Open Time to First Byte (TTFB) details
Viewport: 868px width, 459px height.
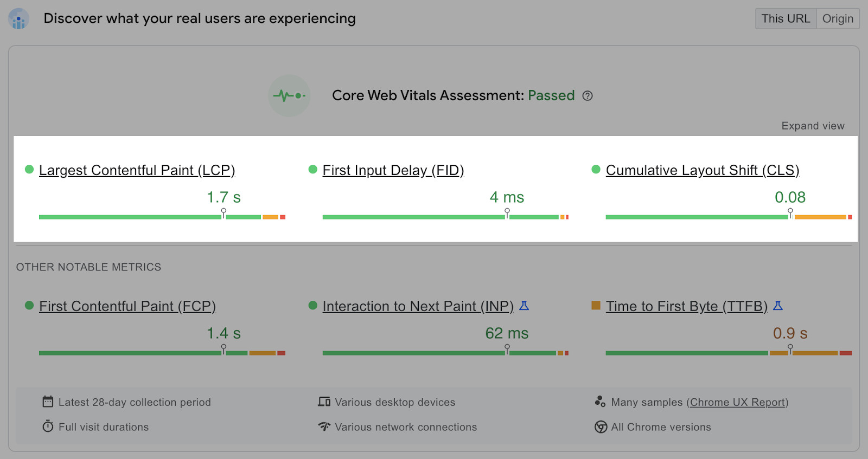click(x=686, y=306)
